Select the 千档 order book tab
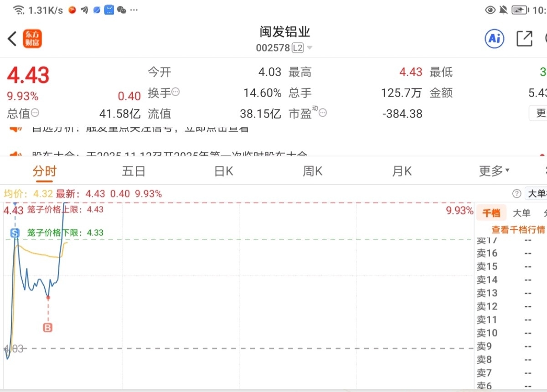This screenshot has height=392, width=547. click(x=491, y=213)
